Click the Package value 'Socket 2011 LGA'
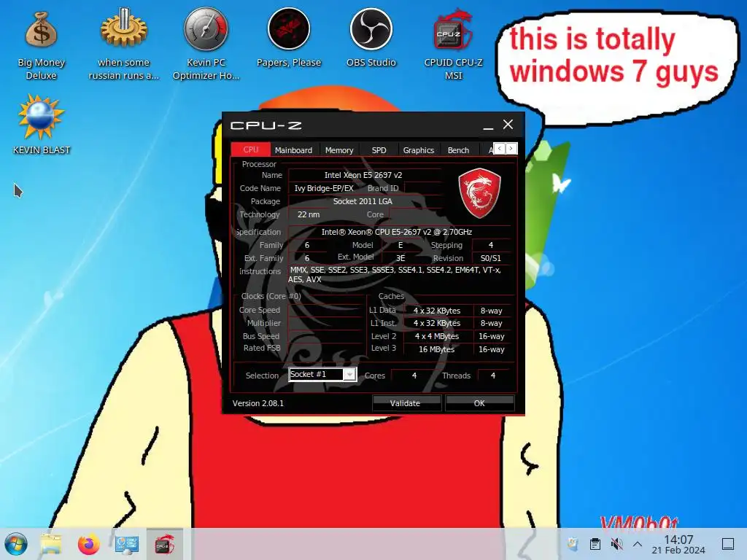 point(363,201)
